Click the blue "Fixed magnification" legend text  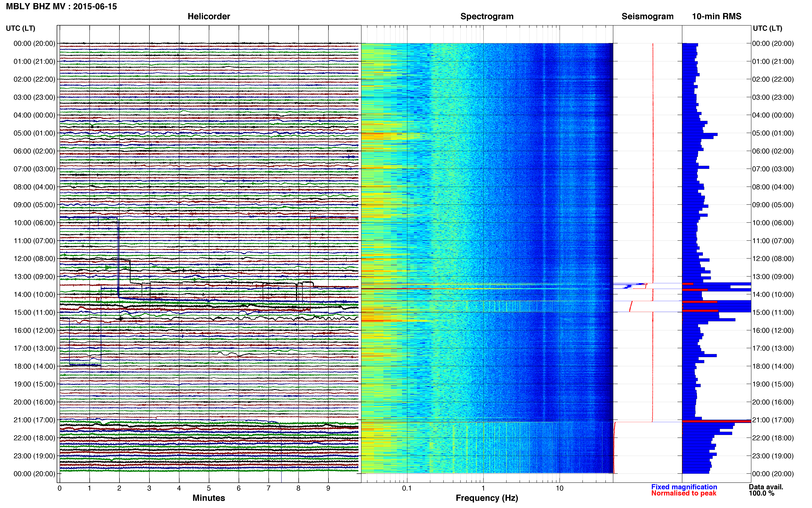(x=684, y=487)
